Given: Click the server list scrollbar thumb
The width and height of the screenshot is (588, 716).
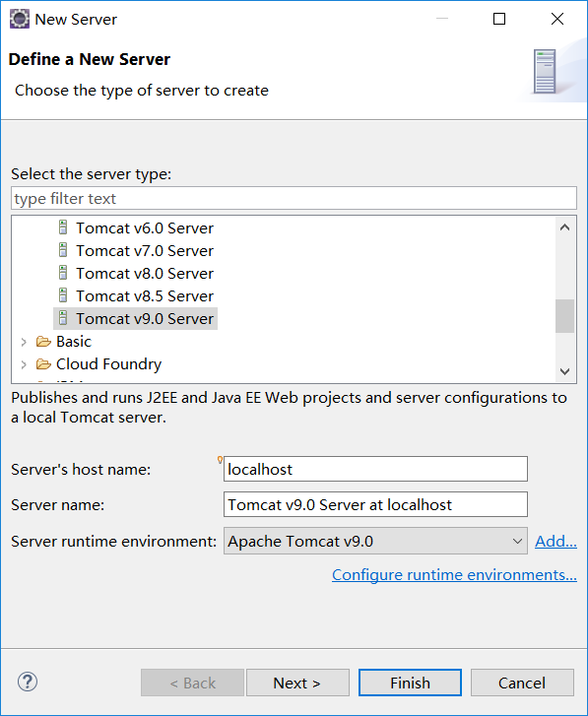Looking at the screenshot, I should (564, 316).
